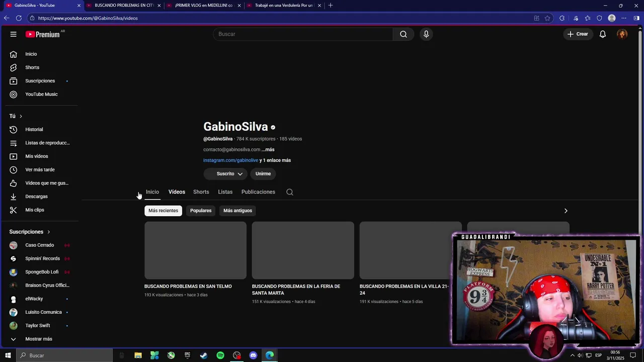Expand channel description with ...más

[268, 150]
